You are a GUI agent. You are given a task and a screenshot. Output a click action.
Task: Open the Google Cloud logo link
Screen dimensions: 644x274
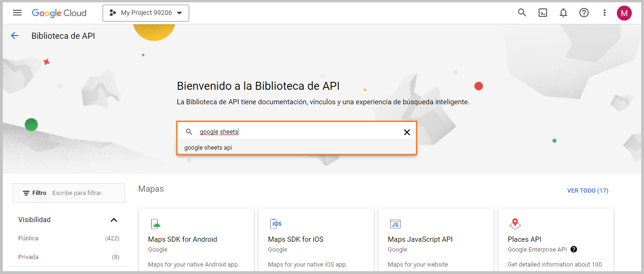click(59, 13)
